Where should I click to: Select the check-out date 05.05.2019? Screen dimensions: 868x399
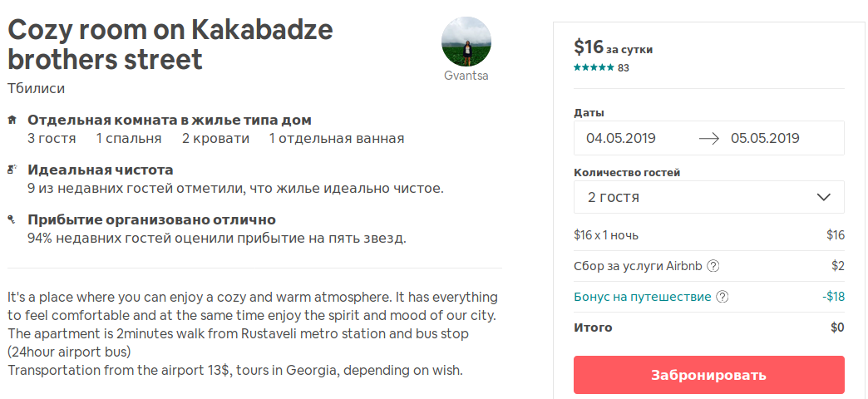point(764,138)
